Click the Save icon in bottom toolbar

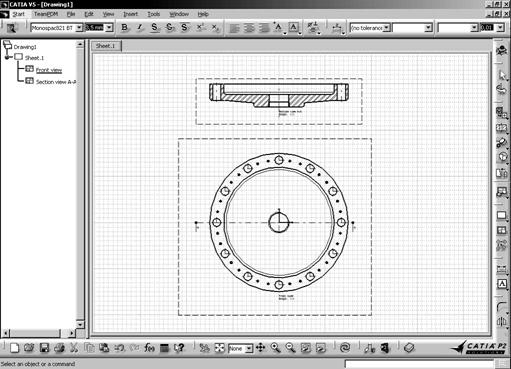[44, 348]
